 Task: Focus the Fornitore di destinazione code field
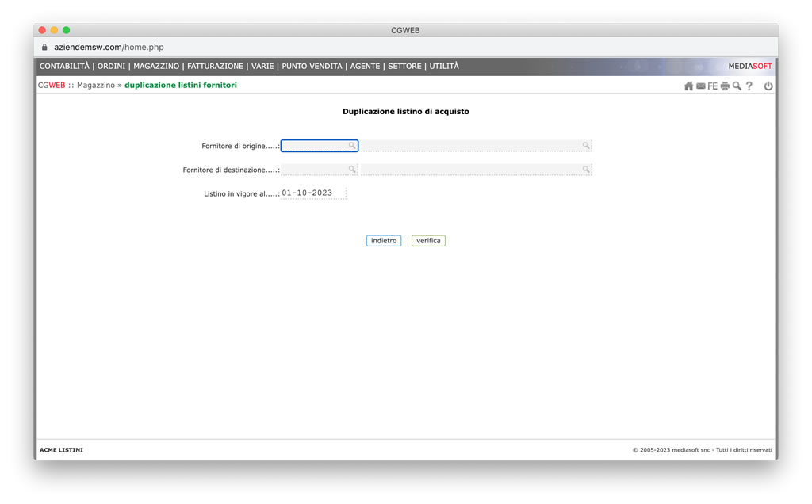[x=320, y=170]
